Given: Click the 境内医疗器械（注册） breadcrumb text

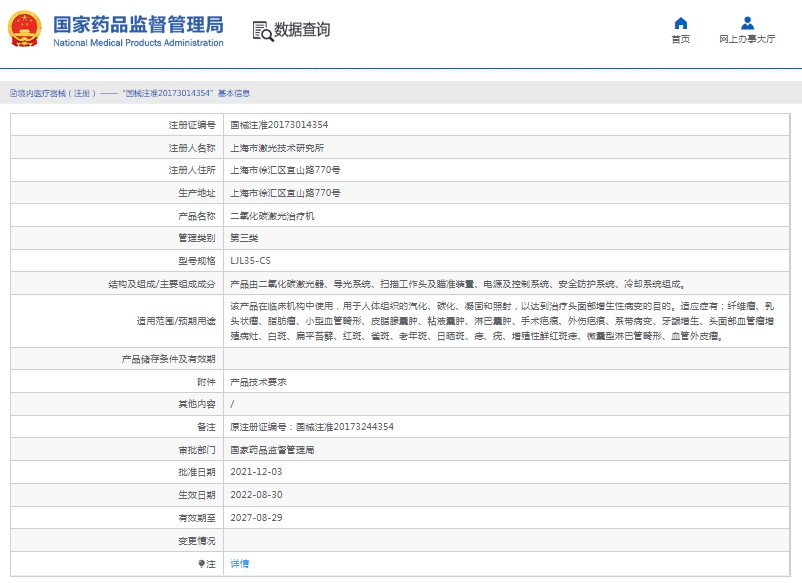Looking at the screenshot, I should click(x=56, y=93).
